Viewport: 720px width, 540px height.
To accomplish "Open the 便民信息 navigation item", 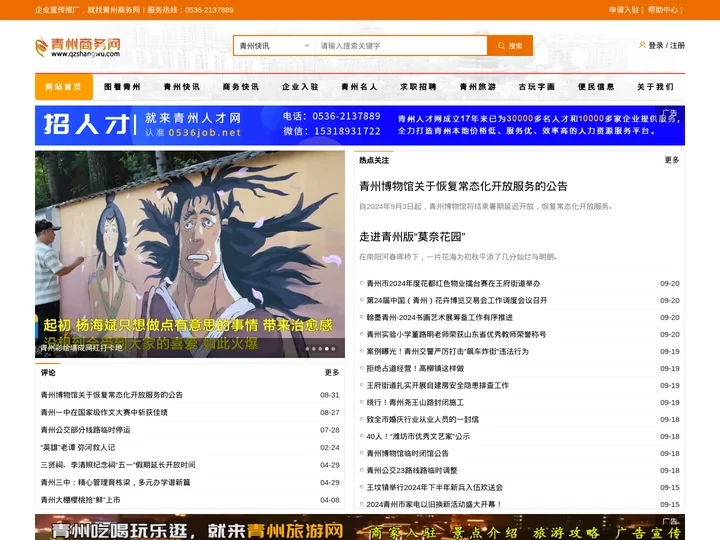I will [x=596, y=87].
